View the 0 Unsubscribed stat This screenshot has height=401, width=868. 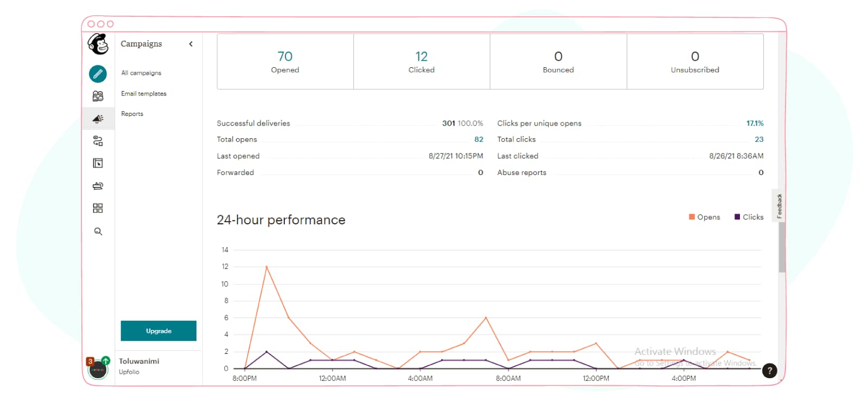point(695,62)
